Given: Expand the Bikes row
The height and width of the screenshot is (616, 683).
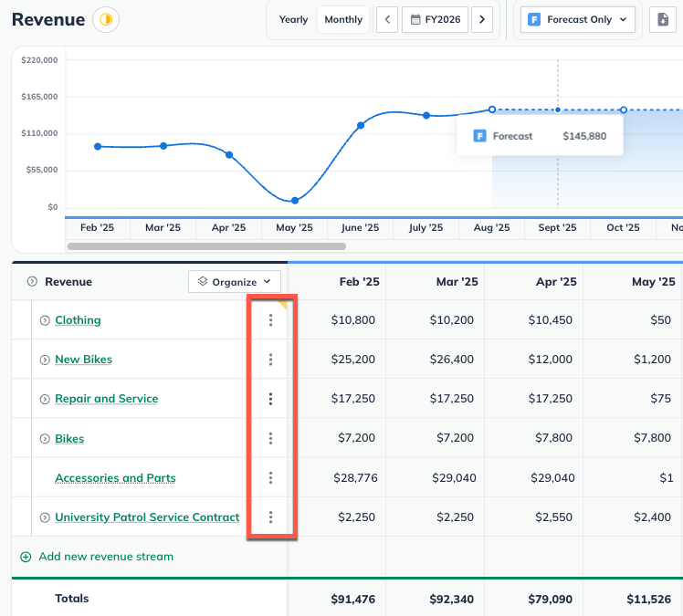Looking at the screenshot, I should coord(45,438).
